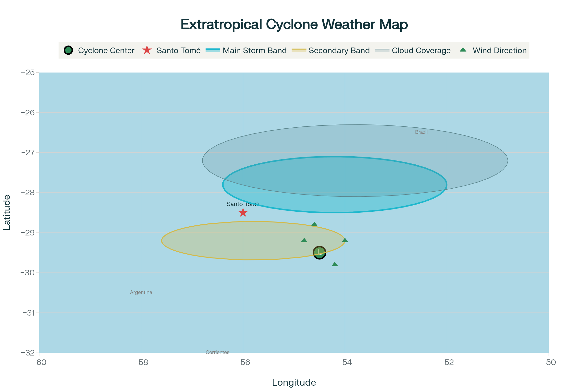
Task: Toggle the Secondary Band legend entry
Action: (331, 50)
